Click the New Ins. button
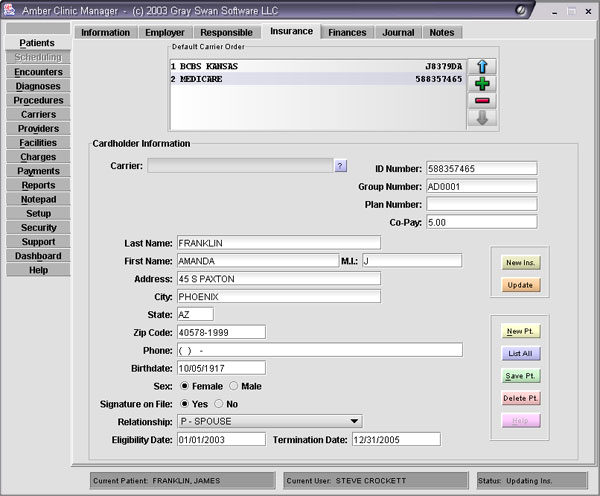The width and height of the screenshot is (600, 496). pyautogui.click(x=521, y=262)
